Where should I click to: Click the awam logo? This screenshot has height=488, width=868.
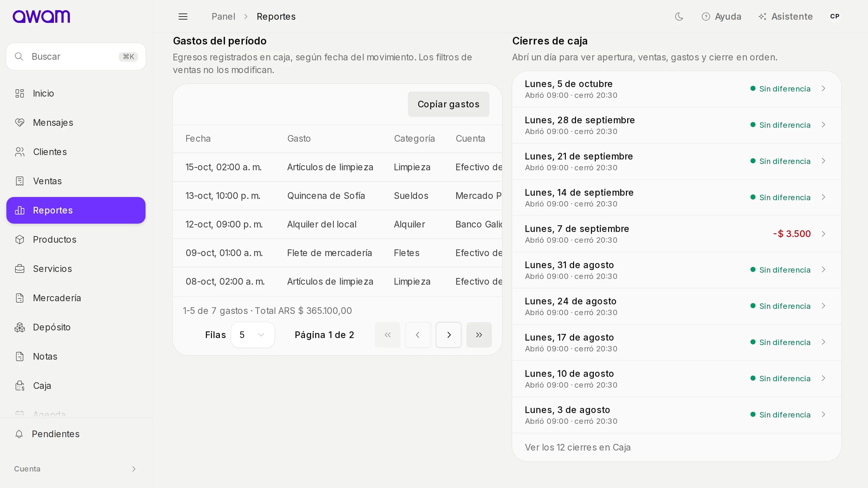point(41,17)
